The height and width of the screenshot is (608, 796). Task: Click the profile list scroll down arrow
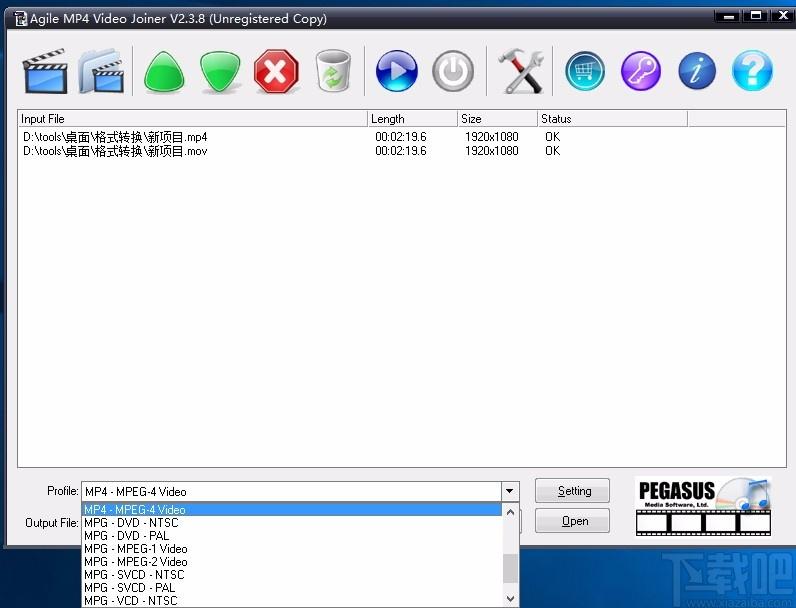tap(510, 599)
